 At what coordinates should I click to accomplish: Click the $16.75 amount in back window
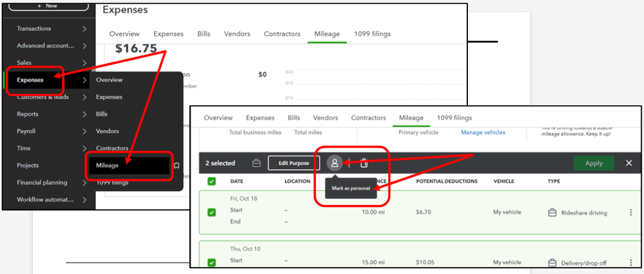[x=136, y=48]
